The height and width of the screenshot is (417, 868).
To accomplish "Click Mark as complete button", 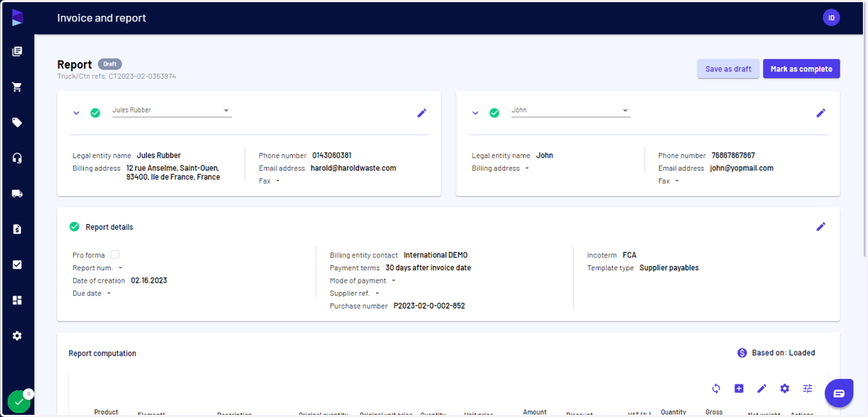I will (801, 69).
